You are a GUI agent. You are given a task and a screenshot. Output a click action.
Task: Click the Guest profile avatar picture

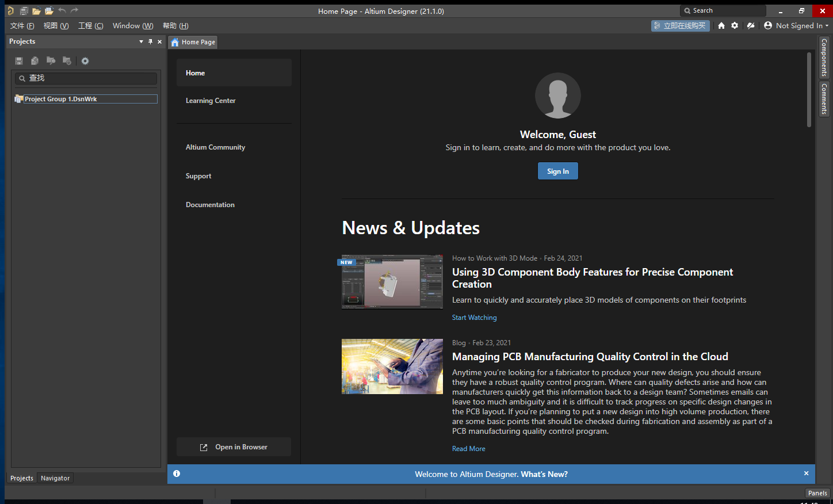(558, 96)
